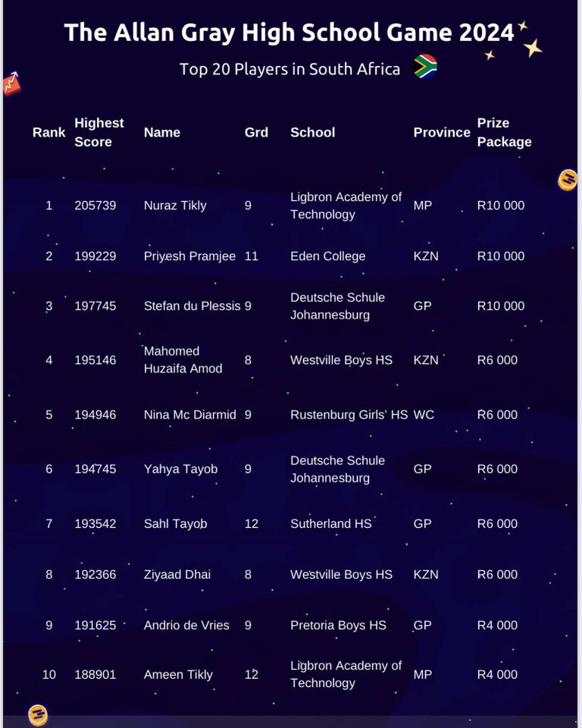Click the South African flag icon
The height and width of the screenshot is (728, 582).
[x=425, y=67]
